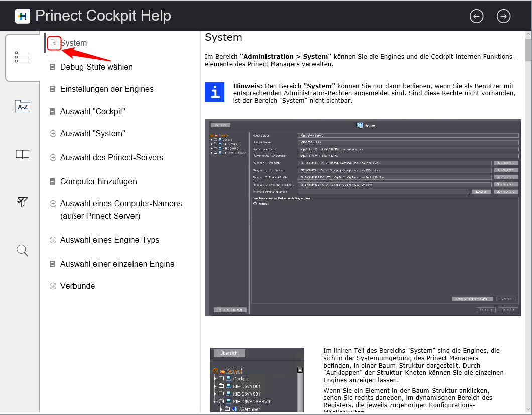532x415 pixels.
Task: Open the topic Debug-Stufe wählen
Action: [96, 67]
